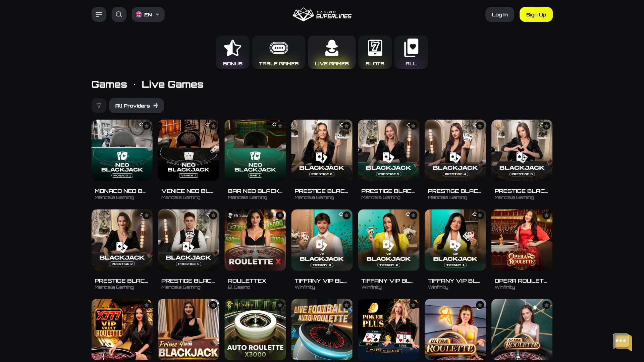Image resolution: width=644 pixels, height=362 pixels.
Task: Star the Live Football Auto Roulette game
Action: [x=346, y=305]
